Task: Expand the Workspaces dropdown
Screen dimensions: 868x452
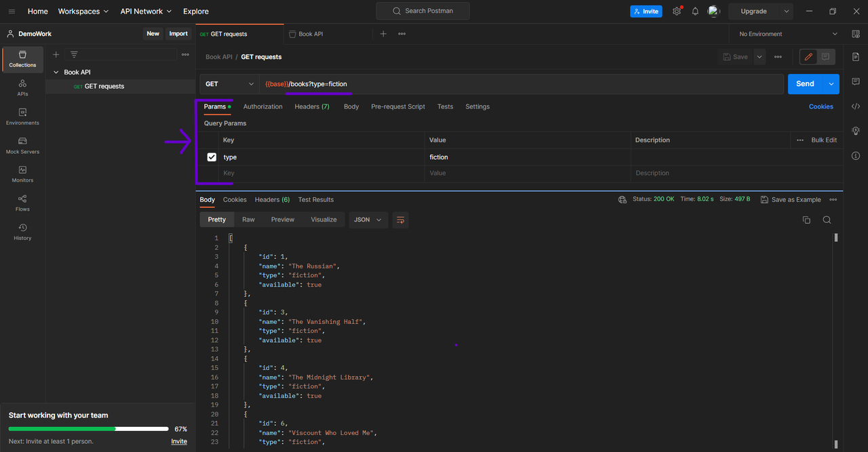Action: [83, 12]
